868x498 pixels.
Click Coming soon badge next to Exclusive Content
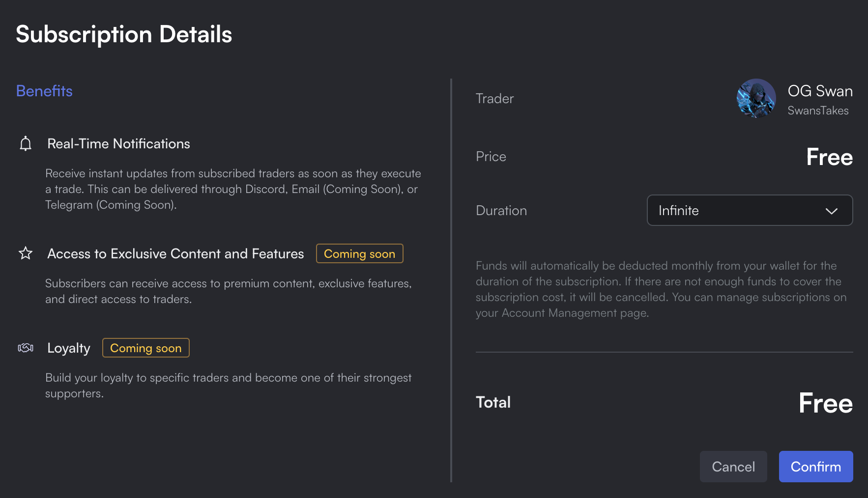(359, 253)
